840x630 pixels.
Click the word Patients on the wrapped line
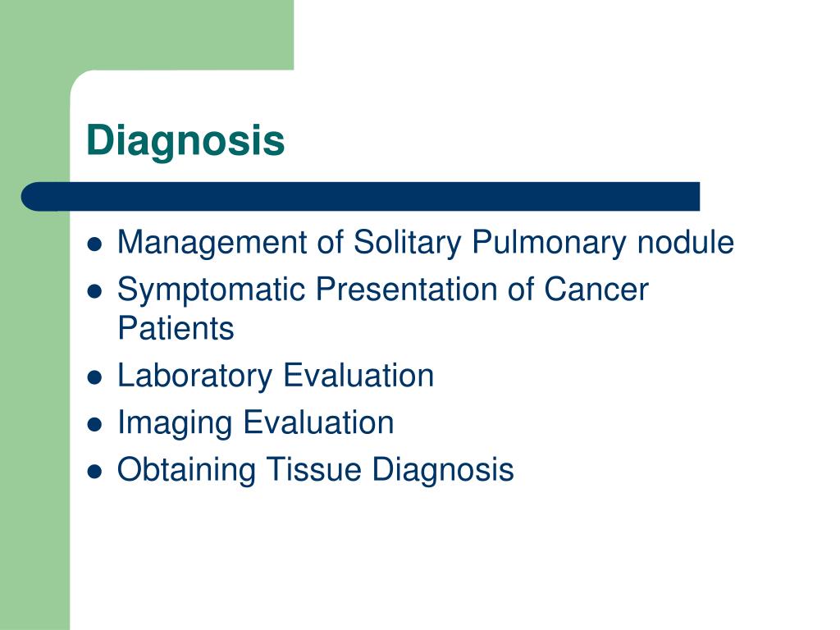pos(176,328)
